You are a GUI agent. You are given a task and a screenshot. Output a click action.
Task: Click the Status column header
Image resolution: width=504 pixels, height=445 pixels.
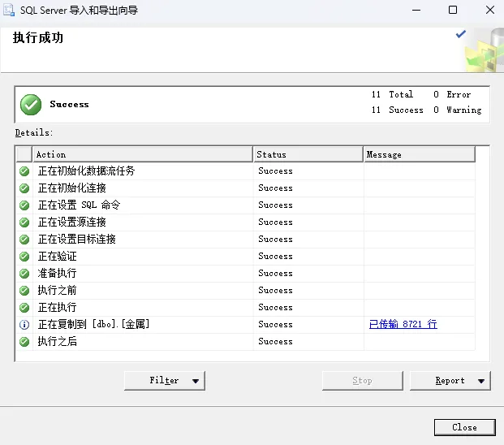(308, 154)
